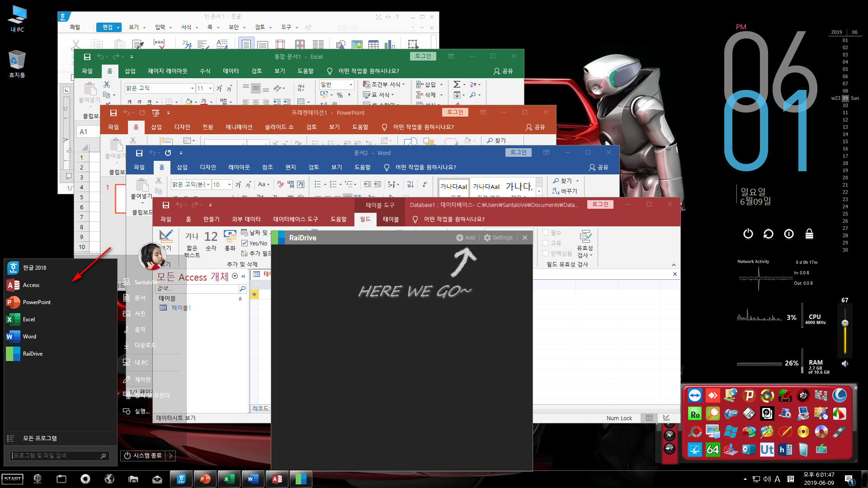Click the Save icon in PowerPoint title bar
The width and height of the screenshot is (868, 488).
pos(113,113)
